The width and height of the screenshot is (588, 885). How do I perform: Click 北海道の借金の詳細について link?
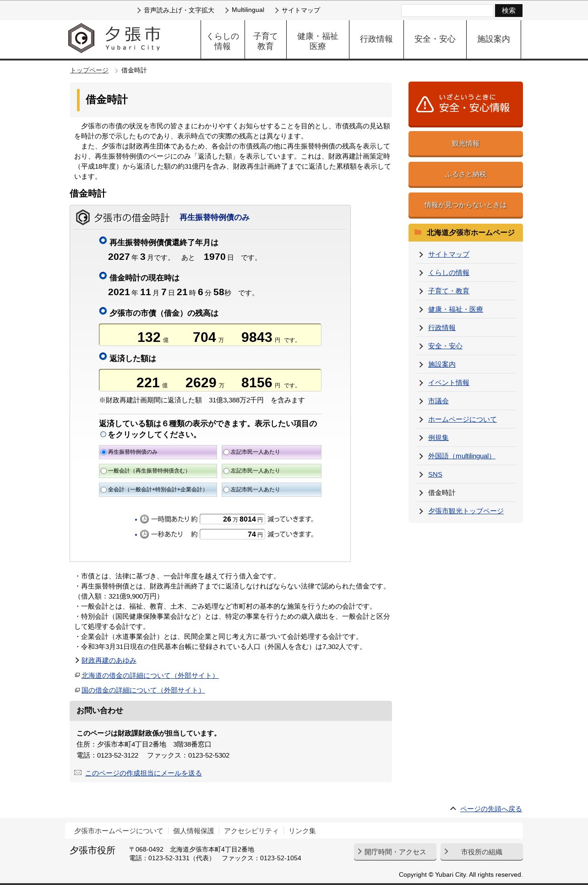pyautogui.click(x=150, y=675)
